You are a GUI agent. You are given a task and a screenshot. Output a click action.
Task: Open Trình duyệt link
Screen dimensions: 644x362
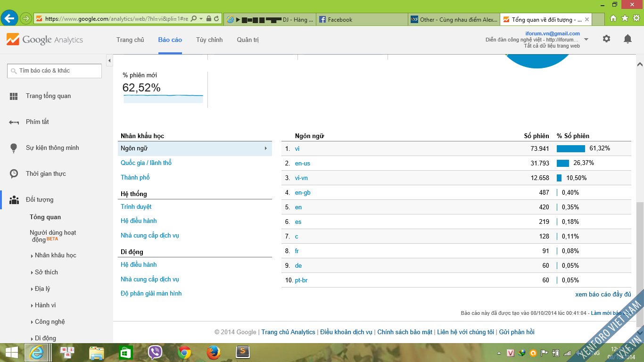tap(136, 207)
